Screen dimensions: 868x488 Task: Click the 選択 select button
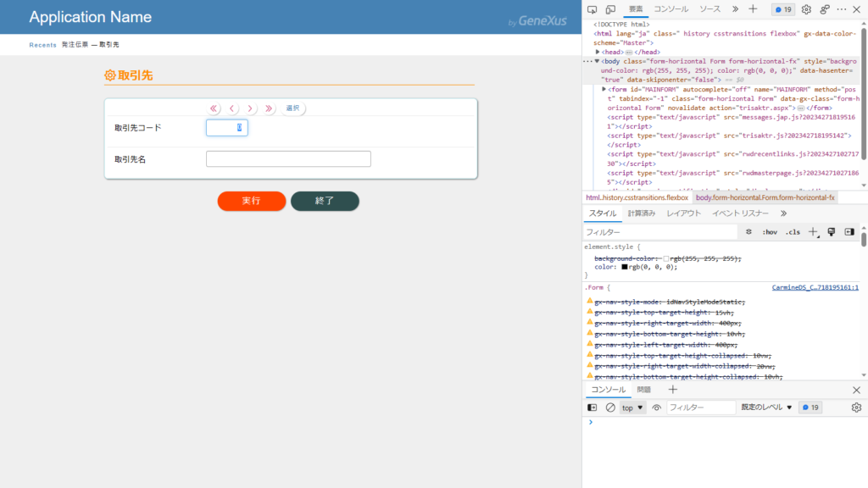pyautogui.click(x=292, y=108)
